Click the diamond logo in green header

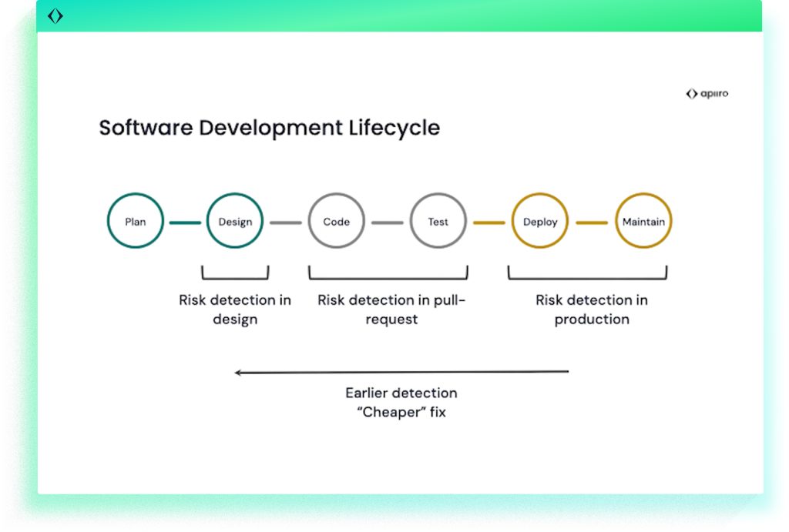(x=55, y=16)
